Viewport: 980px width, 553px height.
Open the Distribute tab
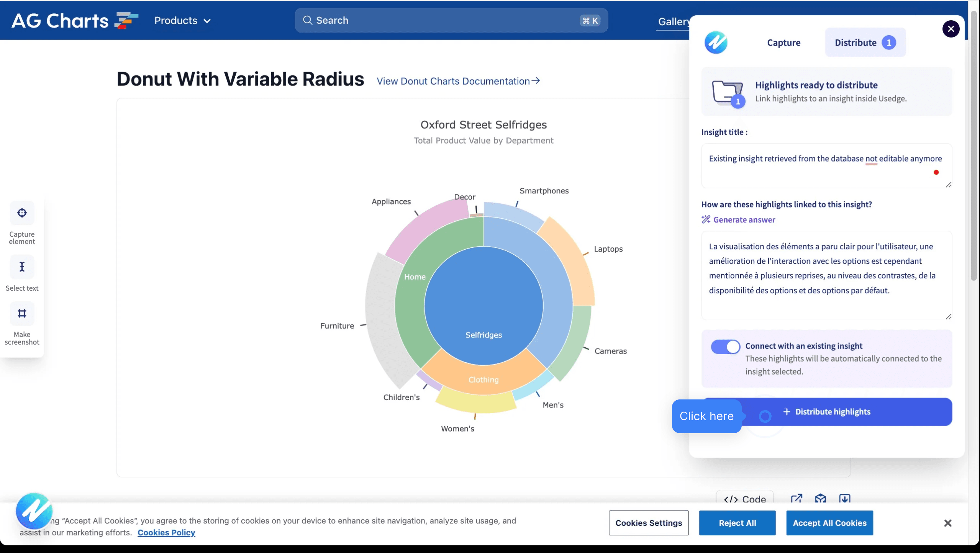click(865, 43)
